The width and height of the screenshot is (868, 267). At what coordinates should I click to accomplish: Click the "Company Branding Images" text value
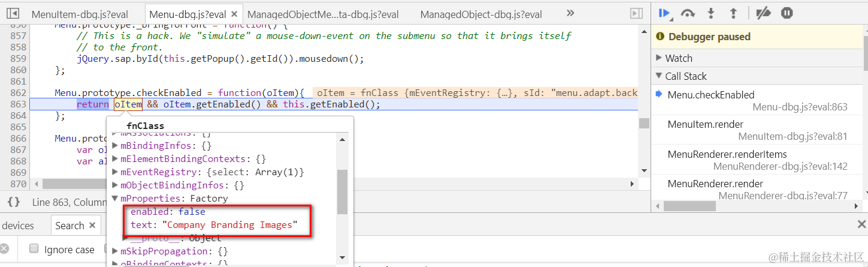coord(229,225)
